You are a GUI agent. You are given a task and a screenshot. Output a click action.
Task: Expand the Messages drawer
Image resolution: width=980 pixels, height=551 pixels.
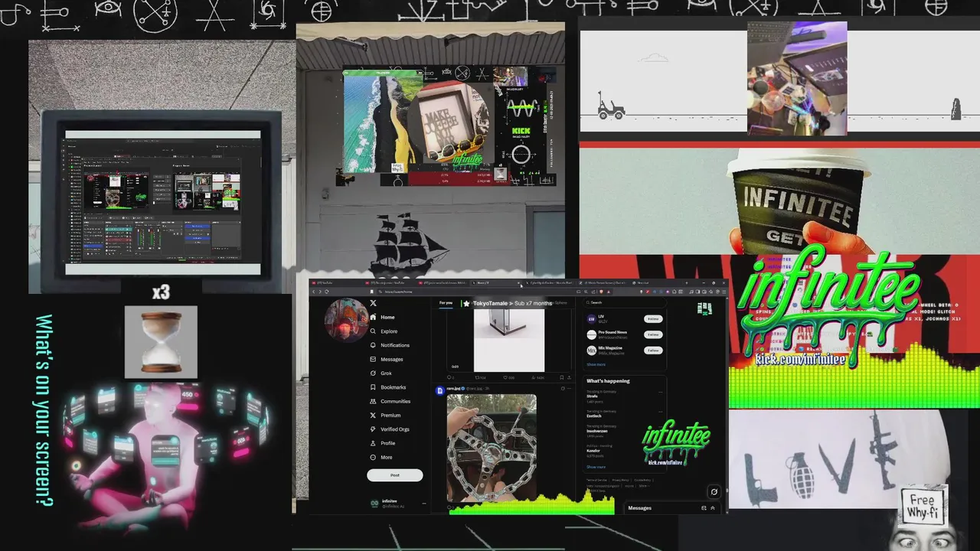[x=713, y=508]
